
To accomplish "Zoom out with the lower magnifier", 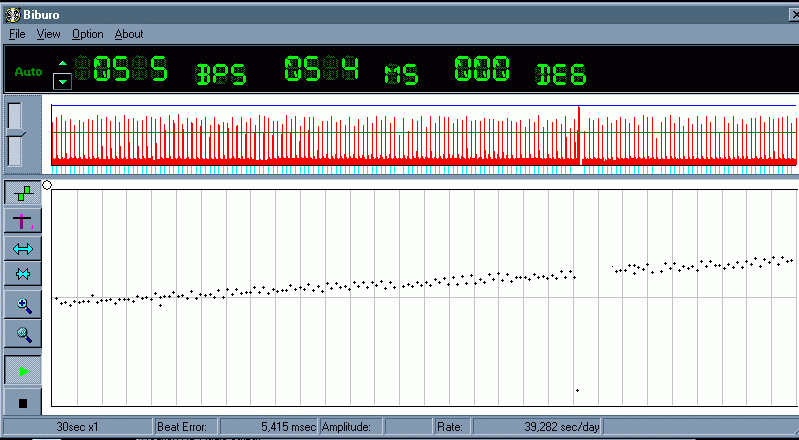I will [x=23, y=334].
